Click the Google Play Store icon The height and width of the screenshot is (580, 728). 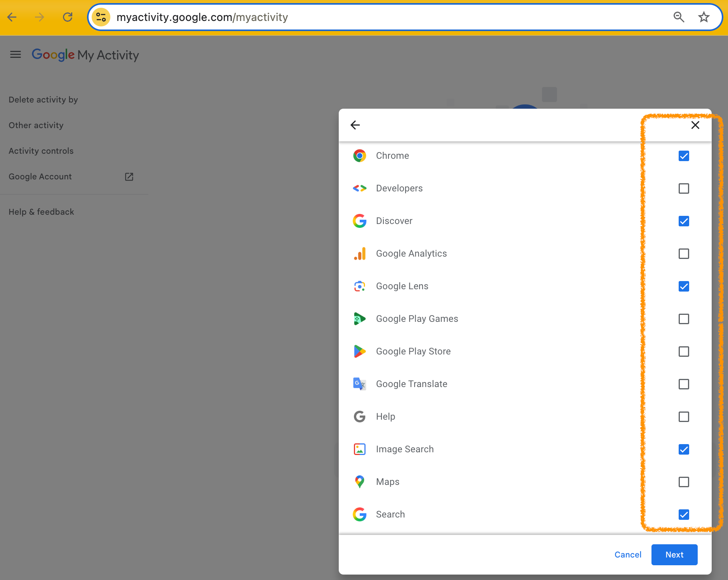coord(360,351)
